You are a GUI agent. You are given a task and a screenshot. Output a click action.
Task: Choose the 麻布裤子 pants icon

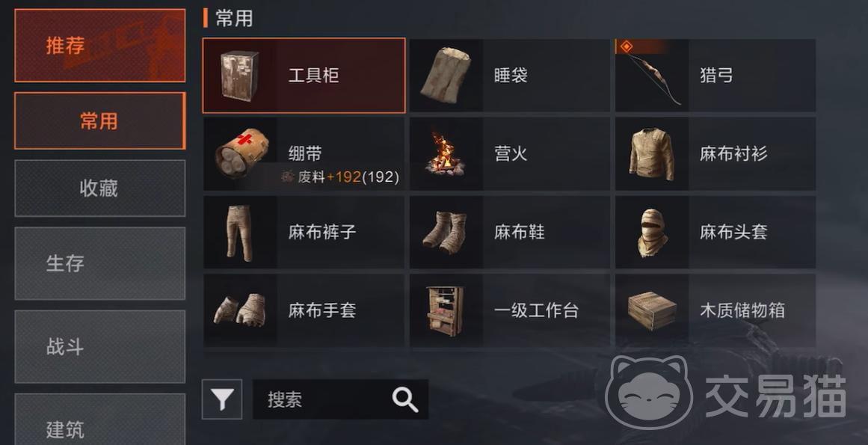[240, 233]
